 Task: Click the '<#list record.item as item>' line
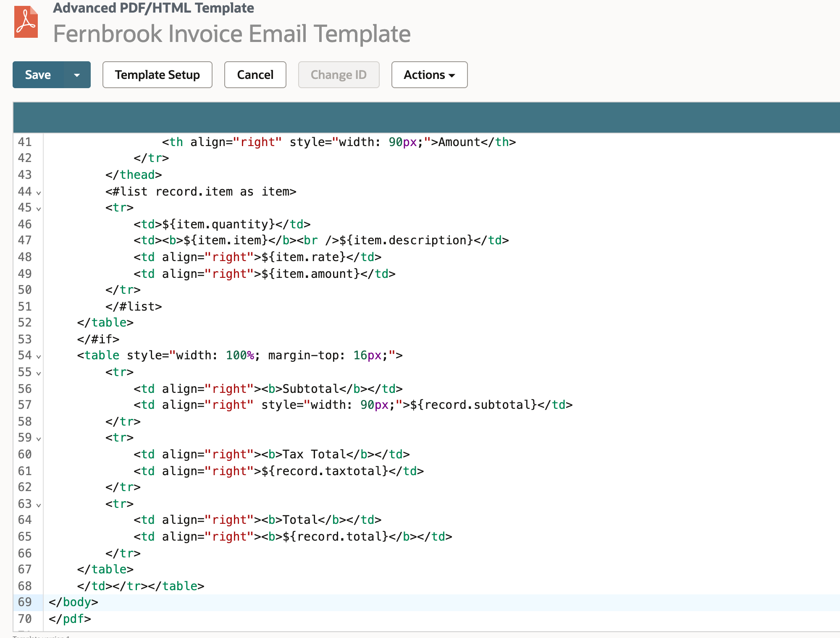[201, 191]
